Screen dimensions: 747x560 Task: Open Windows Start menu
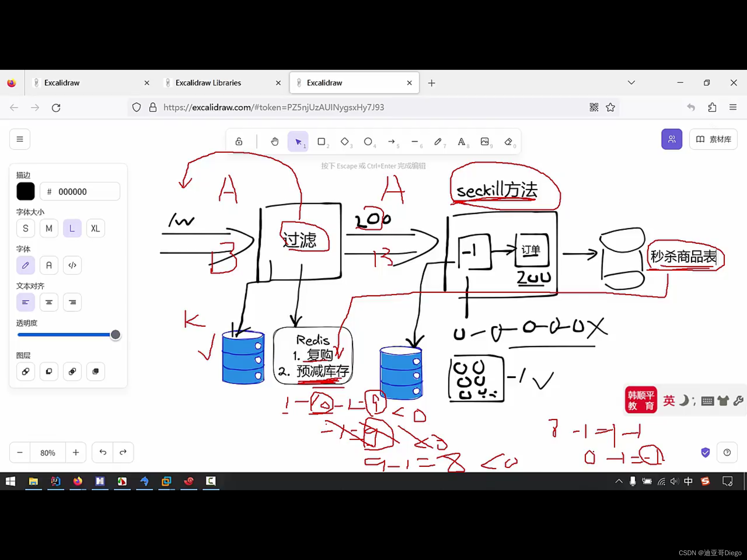pyautogui.click(x=10, y=481)
